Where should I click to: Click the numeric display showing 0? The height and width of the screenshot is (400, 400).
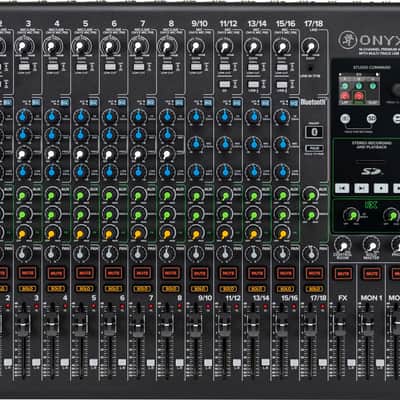pos(314,132)
